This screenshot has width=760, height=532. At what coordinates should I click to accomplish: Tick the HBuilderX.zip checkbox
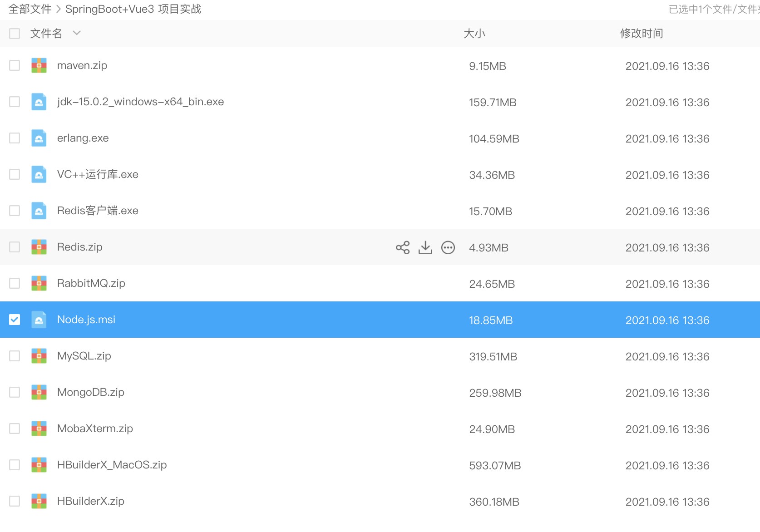(x=15, y=501)
